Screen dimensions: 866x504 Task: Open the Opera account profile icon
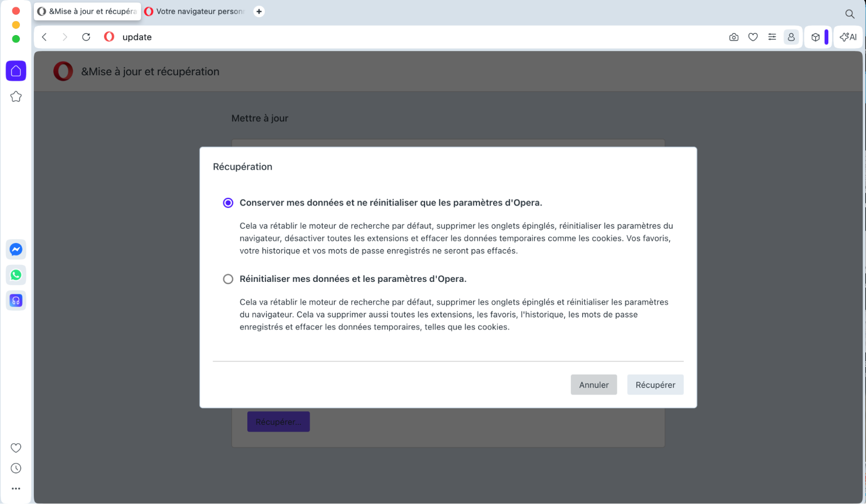coord(791,37)
